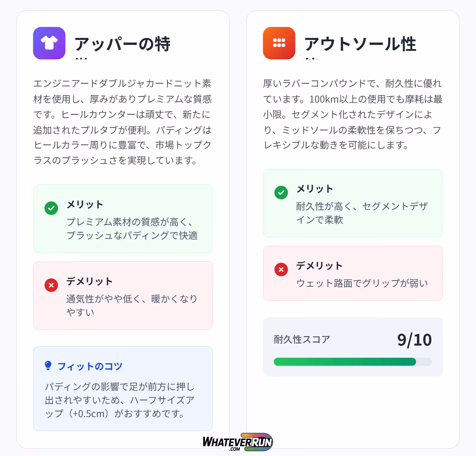Screen dimensions: 476x456
Task: Click the フィットのコツ title link
Action: pyautogui.click(x=90, y=366)
